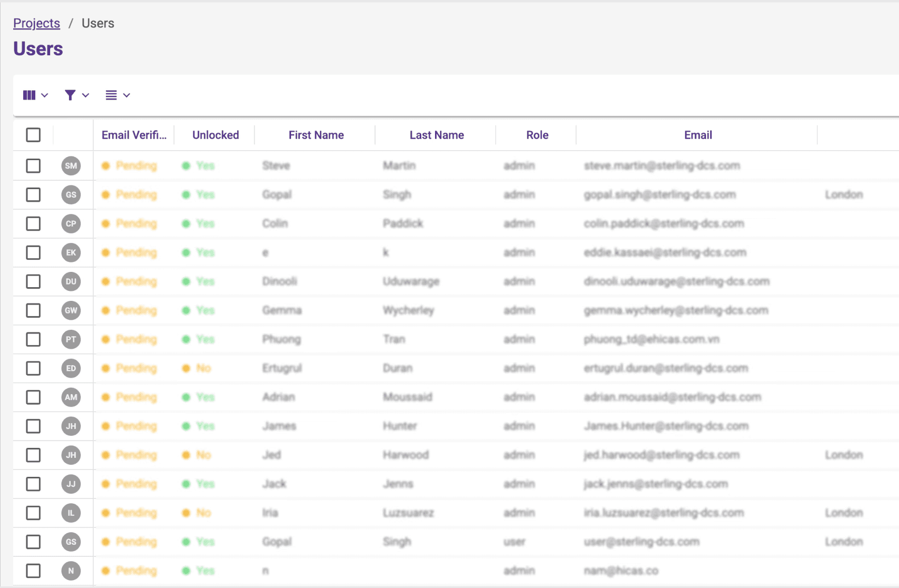This screenshot has height=588, width=899.
Task: Expand the filter dropdown arrow
Action: (85, 95)
